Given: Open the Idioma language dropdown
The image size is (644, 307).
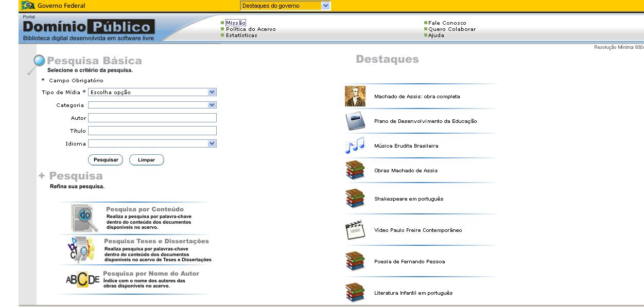Looking at the screenshot, I should 152,143.
